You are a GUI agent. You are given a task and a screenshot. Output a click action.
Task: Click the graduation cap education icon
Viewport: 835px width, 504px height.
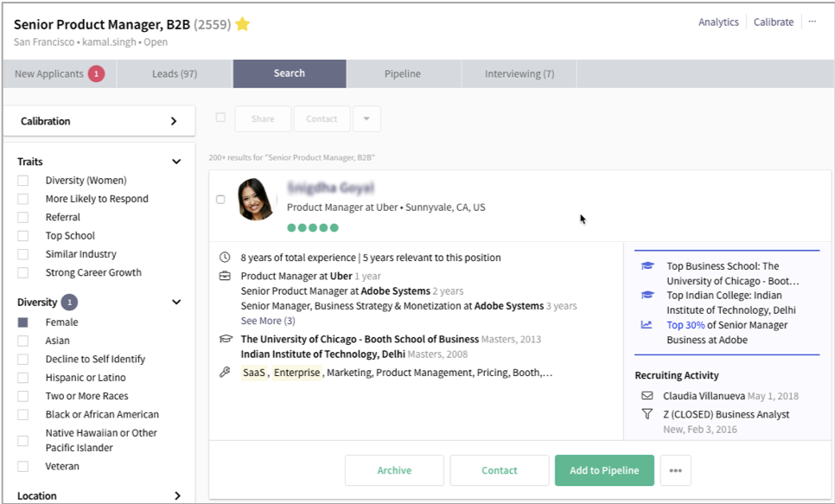pyautogui.click(x=226, y=339)
